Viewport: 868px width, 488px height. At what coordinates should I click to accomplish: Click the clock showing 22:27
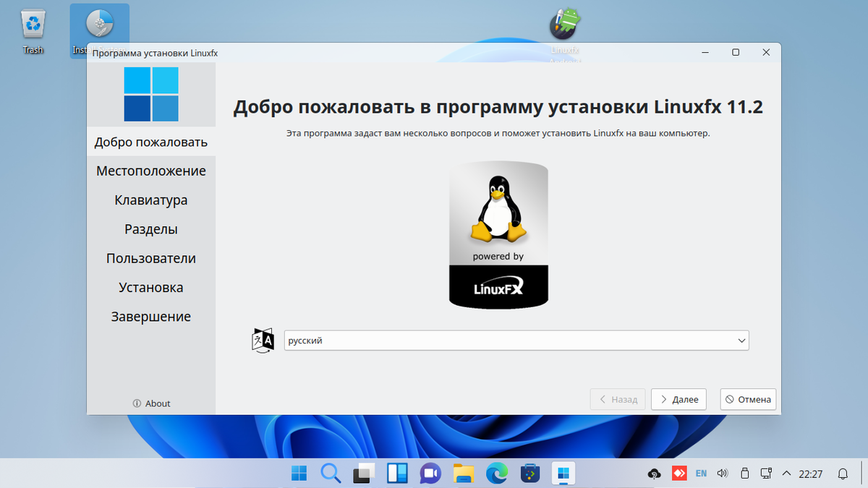[811, 474]
